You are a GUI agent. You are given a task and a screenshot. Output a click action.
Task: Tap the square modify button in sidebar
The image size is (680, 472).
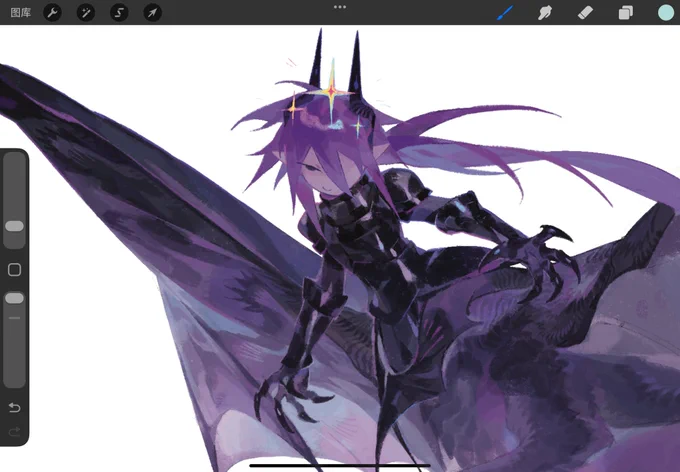tap(14, 269)
